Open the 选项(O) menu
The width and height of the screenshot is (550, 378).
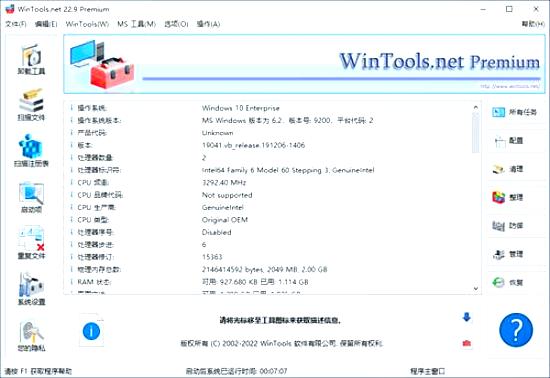pyautogui.click(x=176, y=24)
